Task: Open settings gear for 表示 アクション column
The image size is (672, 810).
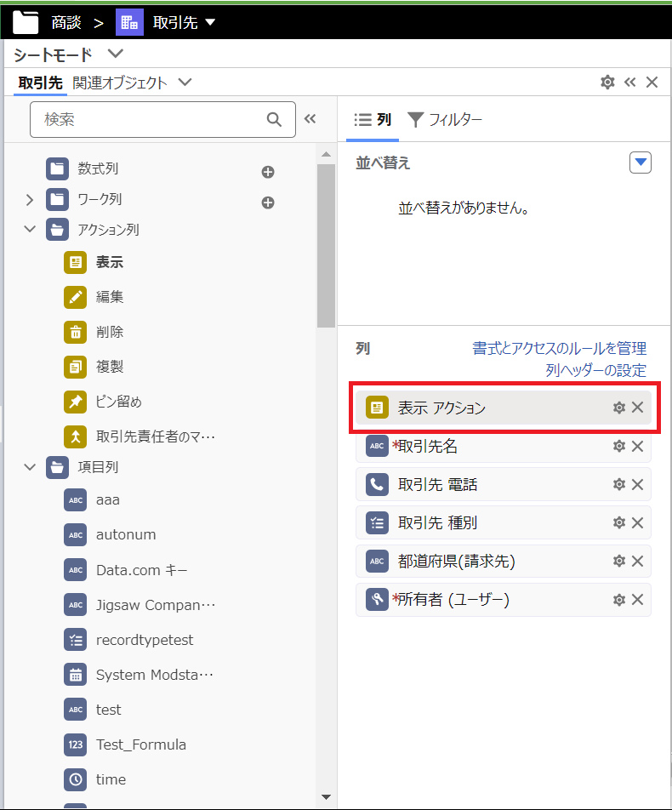Action: click(x=618, y=408)
